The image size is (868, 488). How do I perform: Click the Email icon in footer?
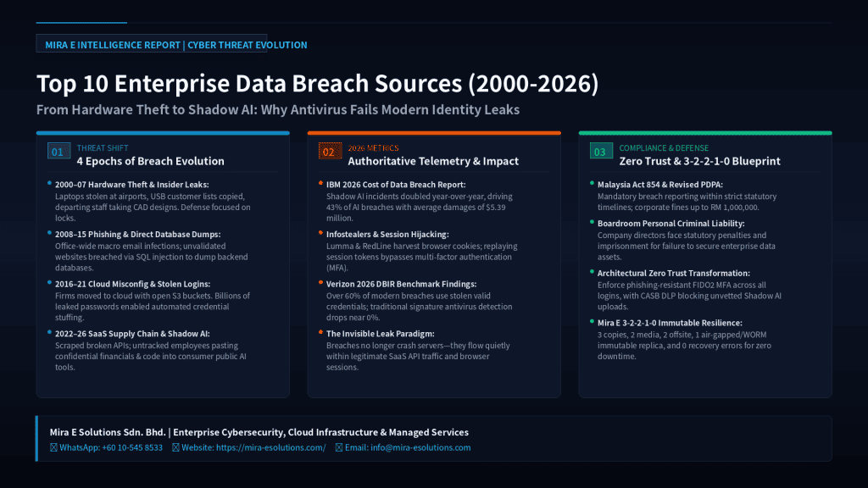[339, 447]
